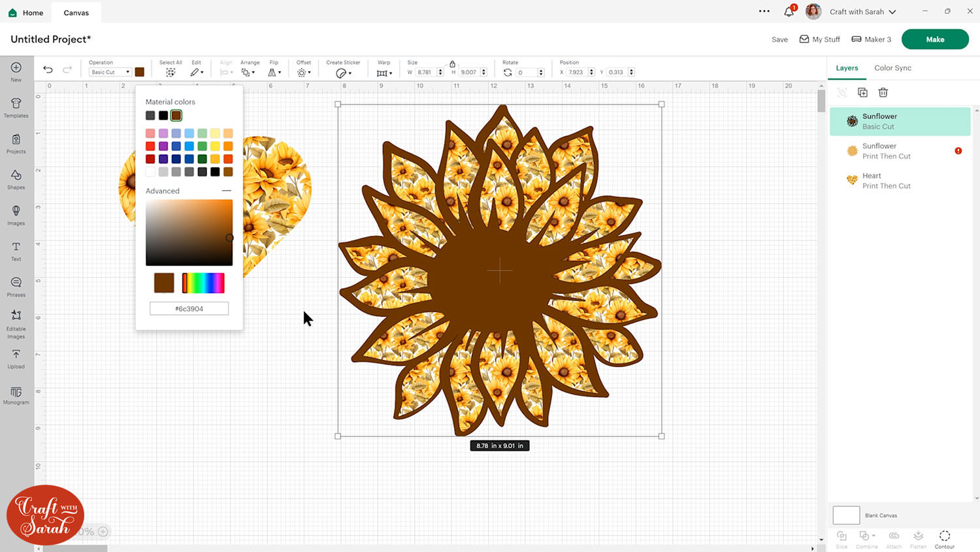Click the Contour tool icon
The width and height of the screenshot is (980, 552).
(x=944, y=538)
